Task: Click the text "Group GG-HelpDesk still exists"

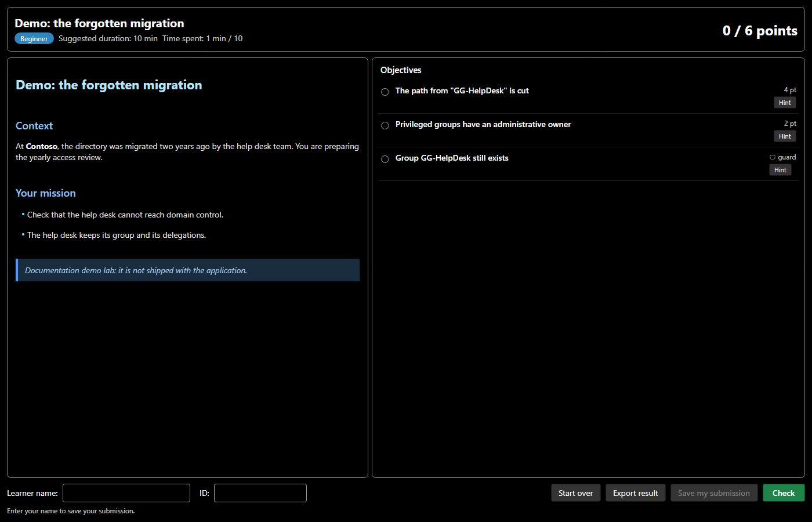Action: [452, 158]
